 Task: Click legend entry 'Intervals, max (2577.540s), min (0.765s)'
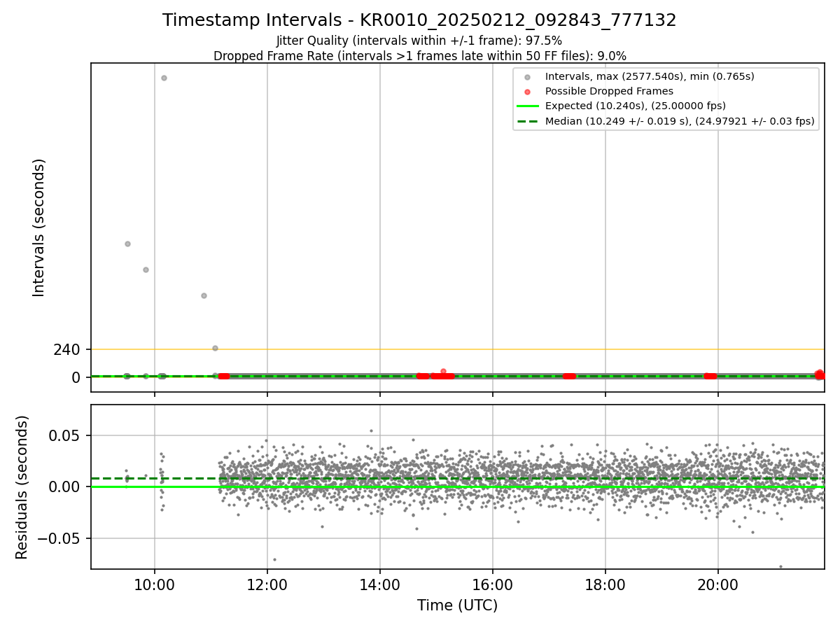[x=650, y=76]
